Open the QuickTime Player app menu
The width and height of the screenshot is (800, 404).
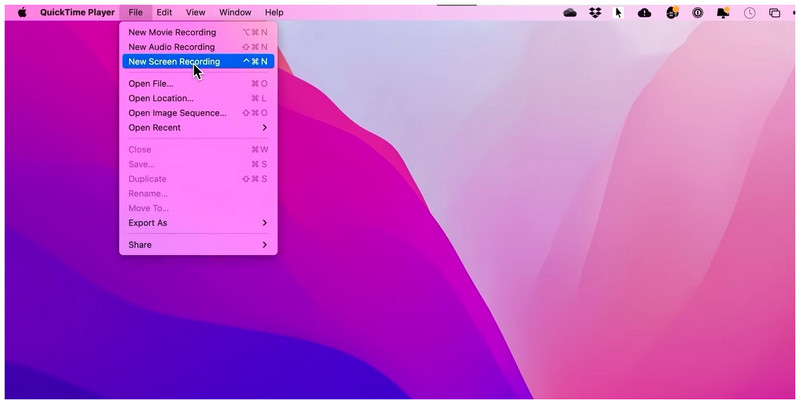(78, 12)
